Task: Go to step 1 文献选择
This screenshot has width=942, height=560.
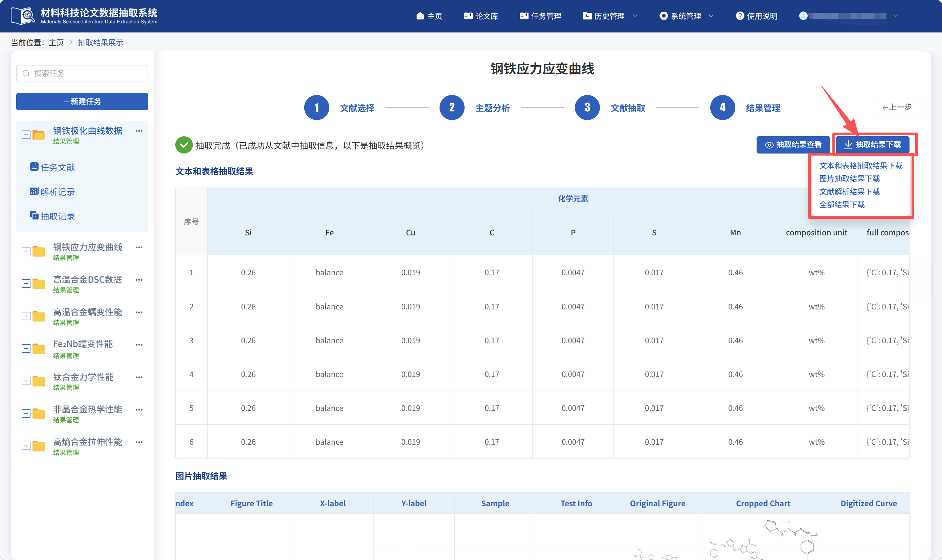Action: (339, 108)
